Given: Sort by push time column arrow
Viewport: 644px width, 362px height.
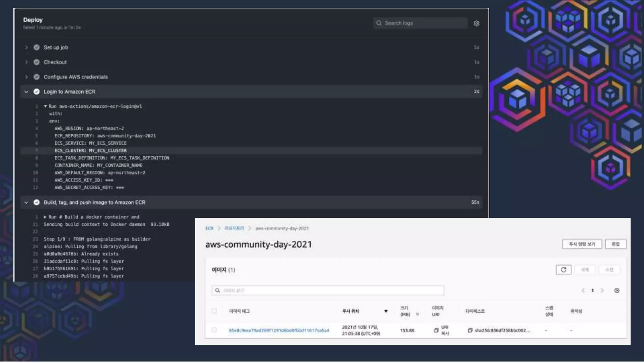Looking at the screenshot, I should 386,311.
